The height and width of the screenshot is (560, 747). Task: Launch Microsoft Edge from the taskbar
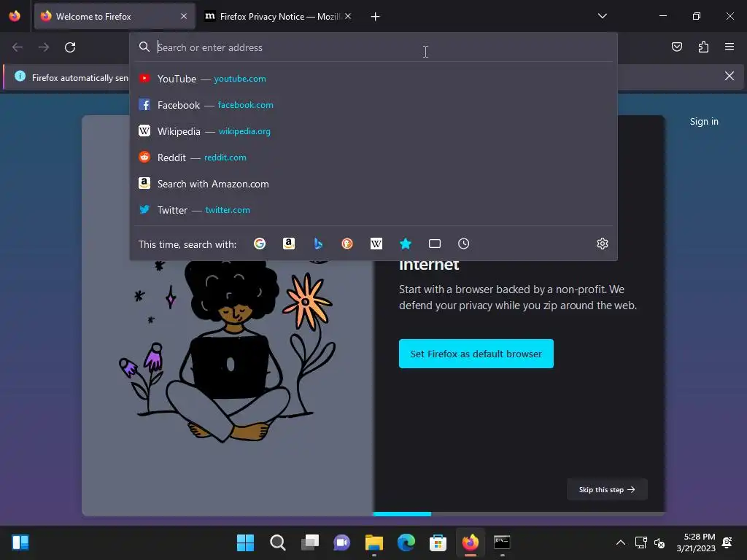[406, 542]
